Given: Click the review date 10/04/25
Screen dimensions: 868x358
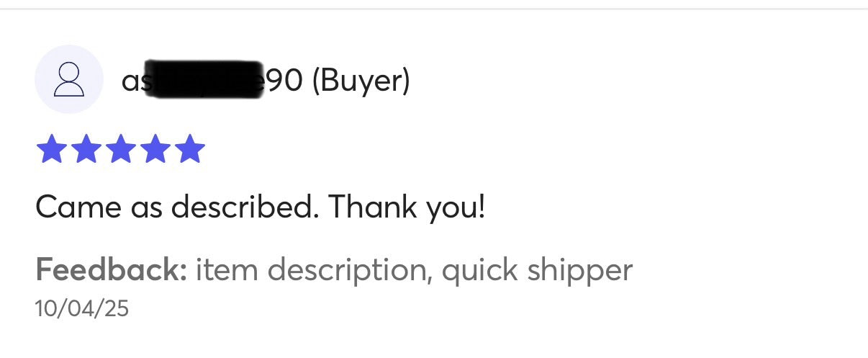Looking at the screenshot, I should tap(81, 309).
